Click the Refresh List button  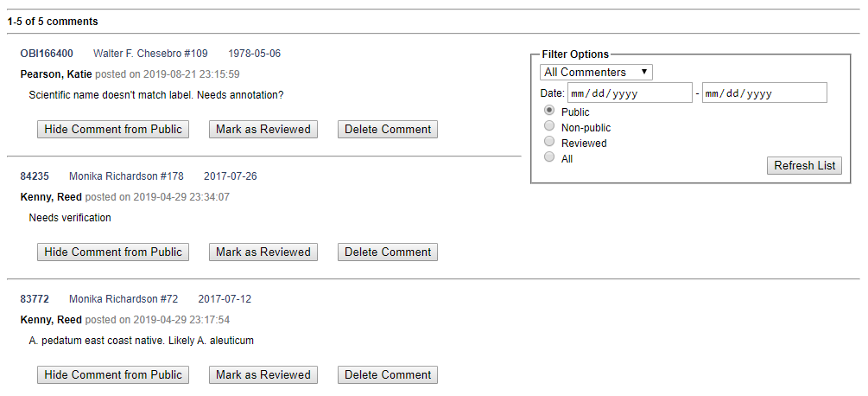pos(804,166)
